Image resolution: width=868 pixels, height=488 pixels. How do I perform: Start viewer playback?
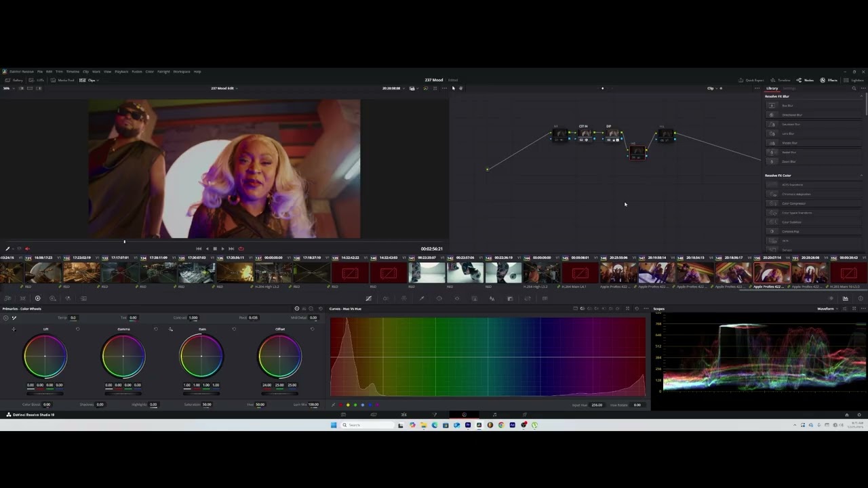coord(222,249)
